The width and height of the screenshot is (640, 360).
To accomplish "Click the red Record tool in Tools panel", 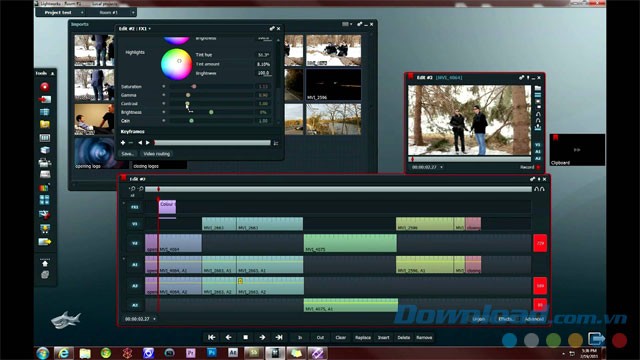I will click(x=44, y=87).
